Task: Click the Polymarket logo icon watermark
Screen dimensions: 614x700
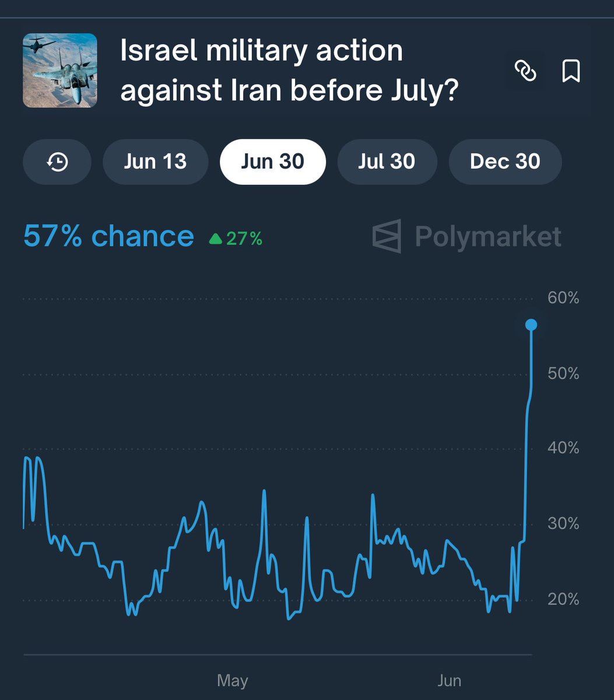Action: 387,236
